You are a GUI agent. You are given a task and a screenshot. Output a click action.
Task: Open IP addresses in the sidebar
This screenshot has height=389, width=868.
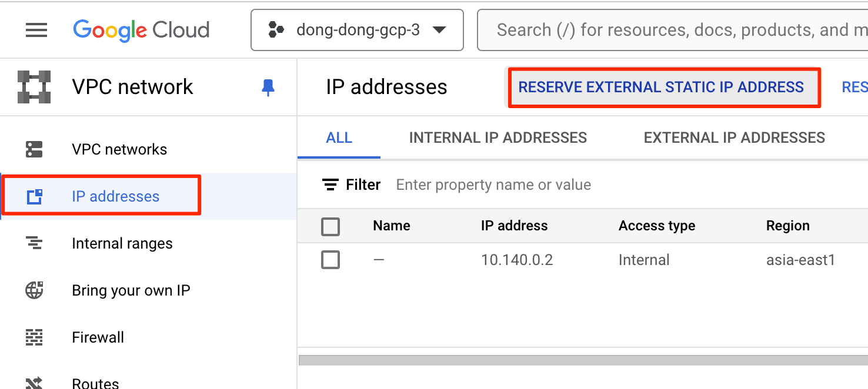tap(115, 196)
